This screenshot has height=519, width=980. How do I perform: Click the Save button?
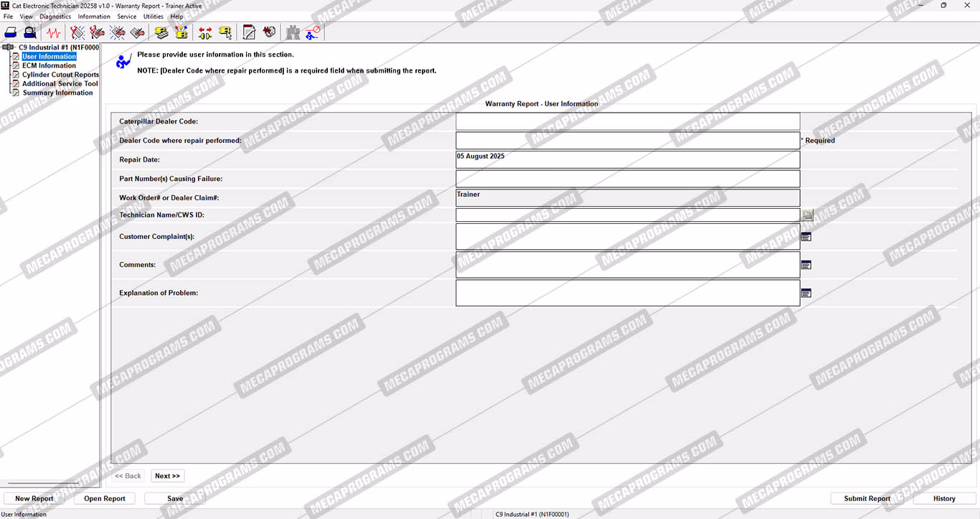click(x=175, y=498)
